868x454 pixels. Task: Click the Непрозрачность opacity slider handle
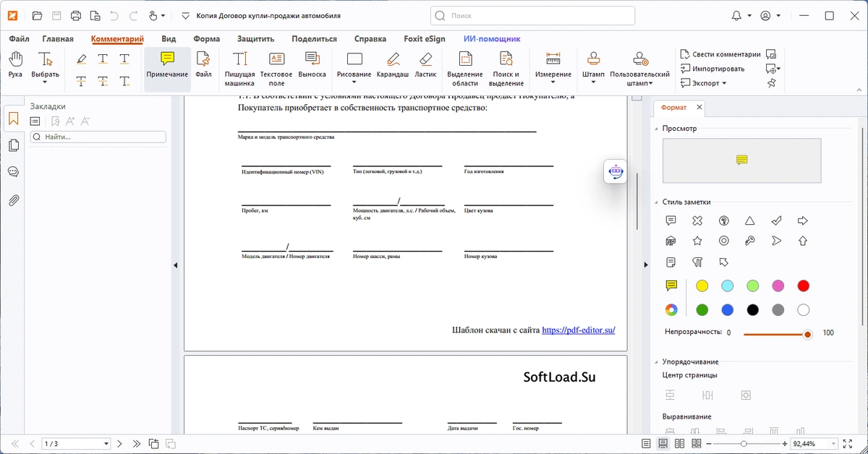pyautogui.click(x=808, y=334)
